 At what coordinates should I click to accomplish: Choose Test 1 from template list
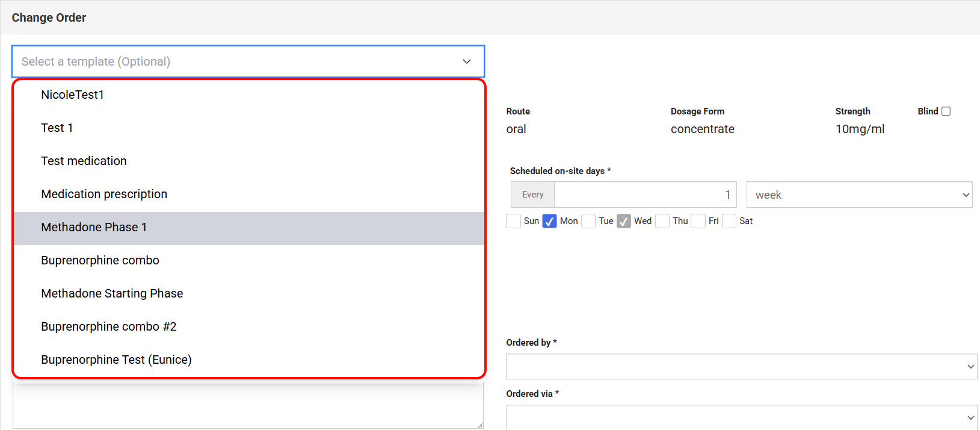click(x=57, y=128)
